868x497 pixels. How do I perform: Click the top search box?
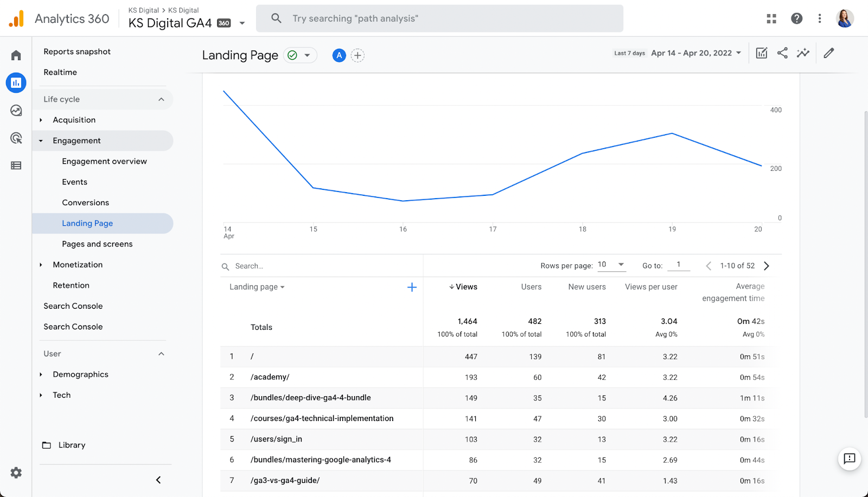[x=439, y=18]
